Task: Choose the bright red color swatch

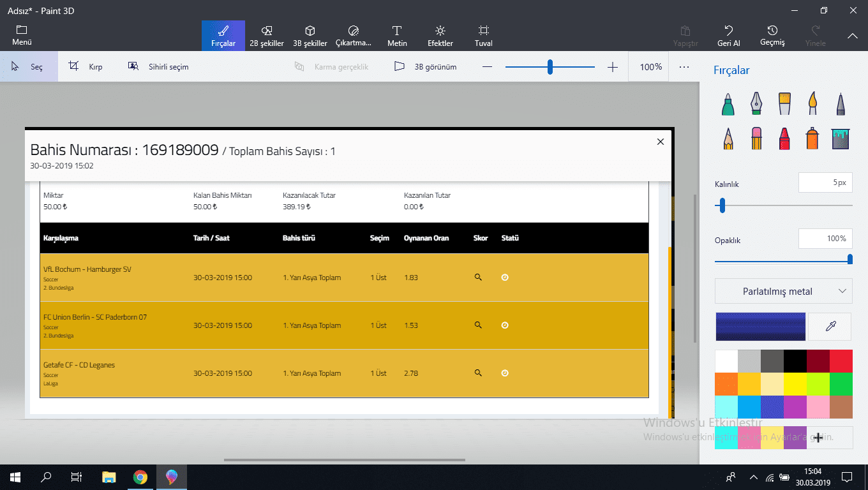Action: pos(841,361)
